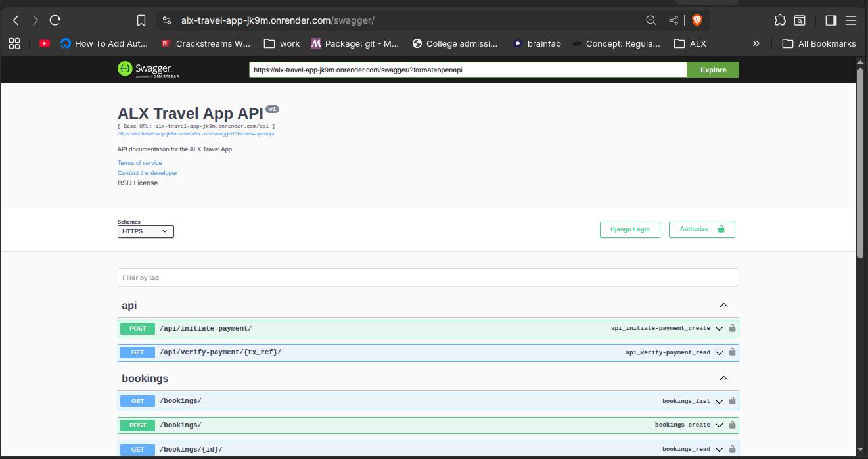Open the browser hamburger menu
The width and height of the screenshot is (868, 459).
pos(850,20)
